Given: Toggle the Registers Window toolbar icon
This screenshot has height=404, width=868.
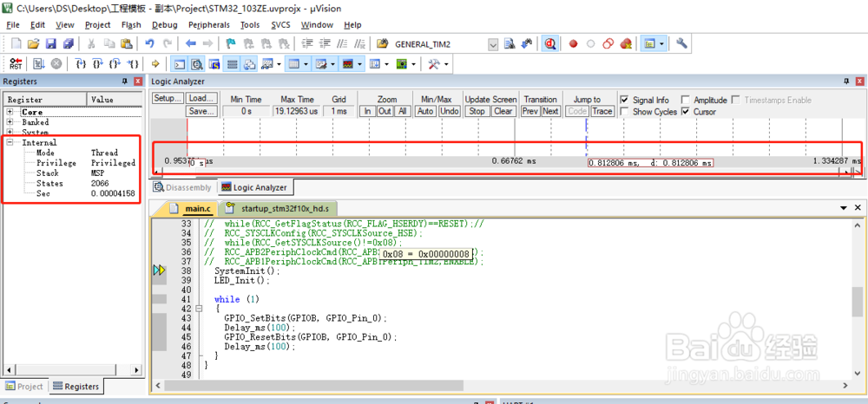Looking at the screenshot, I should [233, 64].
